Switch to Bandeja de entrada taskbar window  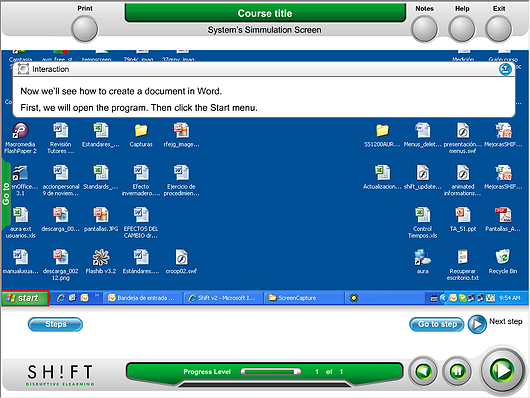(x=143, y=298)
